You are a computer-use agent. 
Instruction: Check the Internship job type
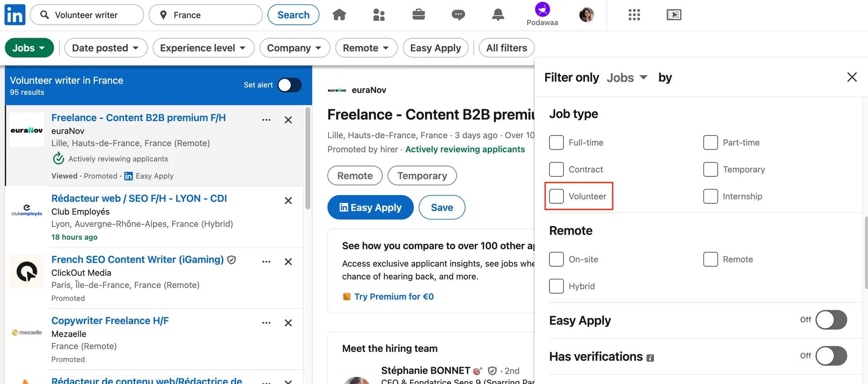click(x=710, y=196)
